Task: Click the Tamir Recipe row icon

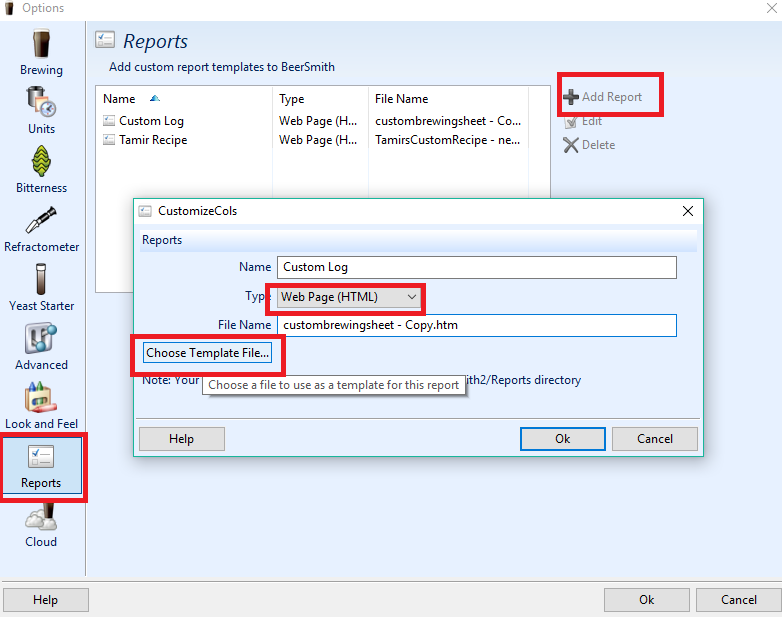Action: click(109, 140)
